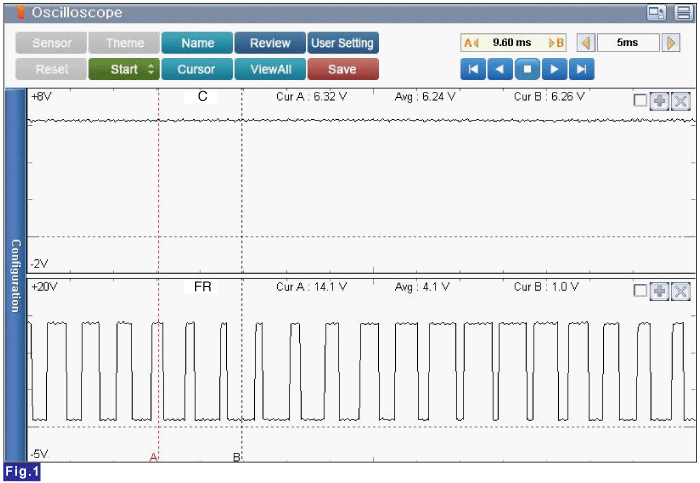Click the cursor B marker
This screenshot has width=700, height=483.
[x=237, y=457]
